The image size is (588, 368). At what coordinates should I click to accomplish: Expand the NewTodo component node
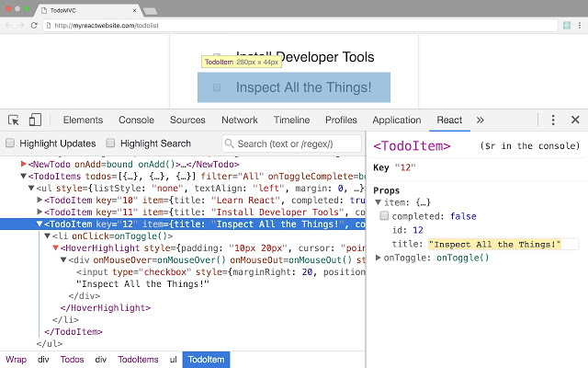pyautogui.click(x=23, y=164)
